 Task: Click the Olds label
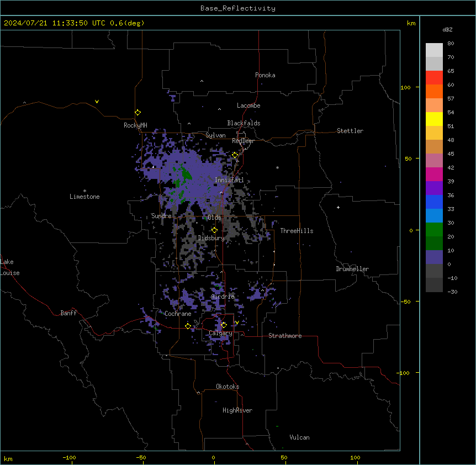pos(214,218)
